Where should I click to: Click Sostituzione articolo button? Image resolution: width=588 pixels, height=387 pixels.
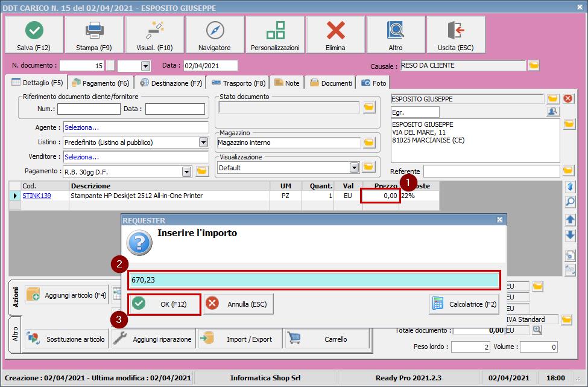67,339
